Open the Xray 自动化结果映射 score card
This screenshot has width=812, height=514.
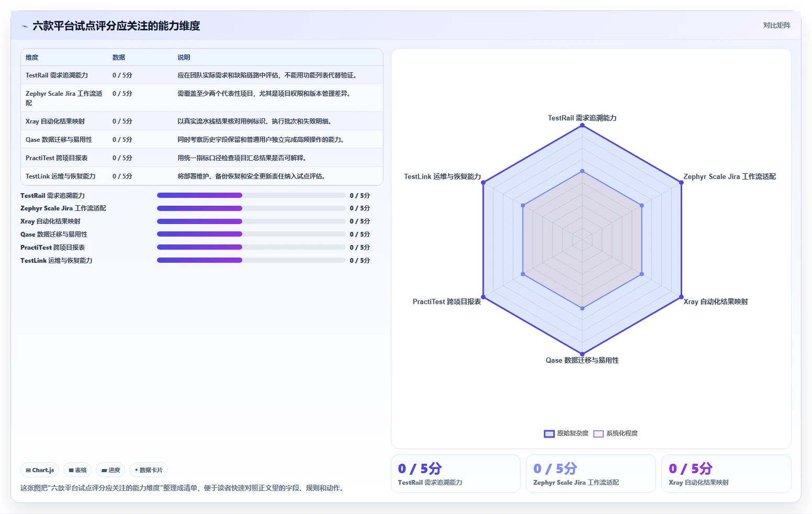[726, 474]
